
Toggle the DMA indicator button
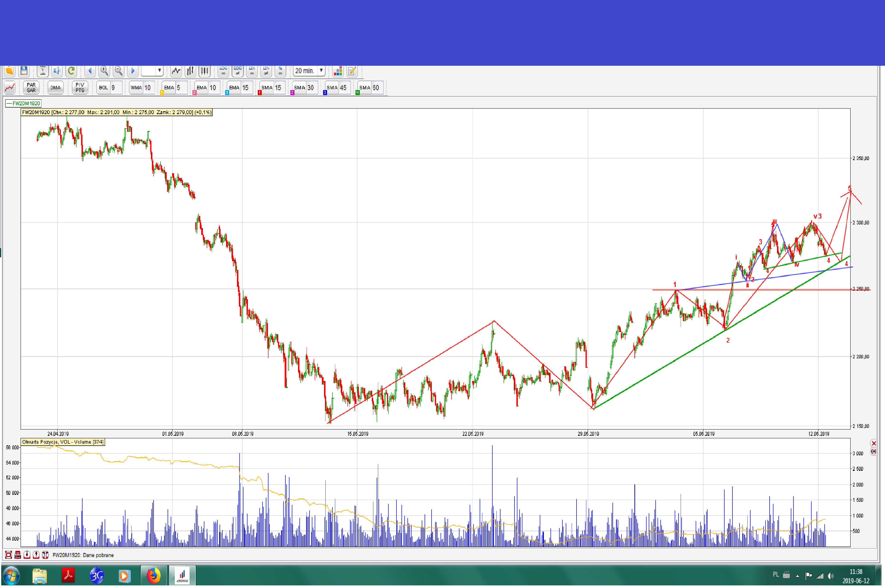click(56, 88)
